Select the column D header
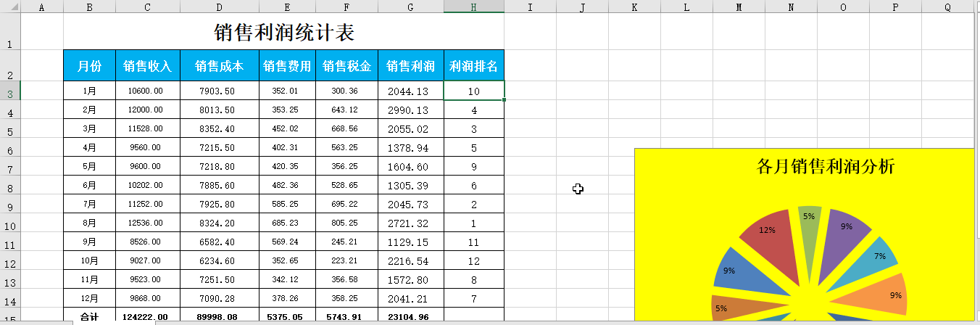Screen dimensions: 980x325 point(220,7)
